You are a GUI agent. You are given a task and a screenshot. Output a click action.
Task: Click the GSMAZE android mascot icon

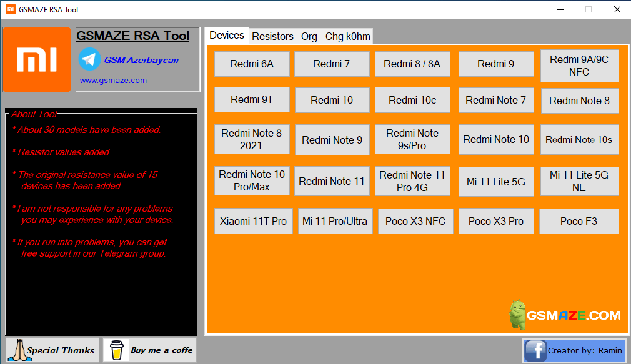(517, 315)
